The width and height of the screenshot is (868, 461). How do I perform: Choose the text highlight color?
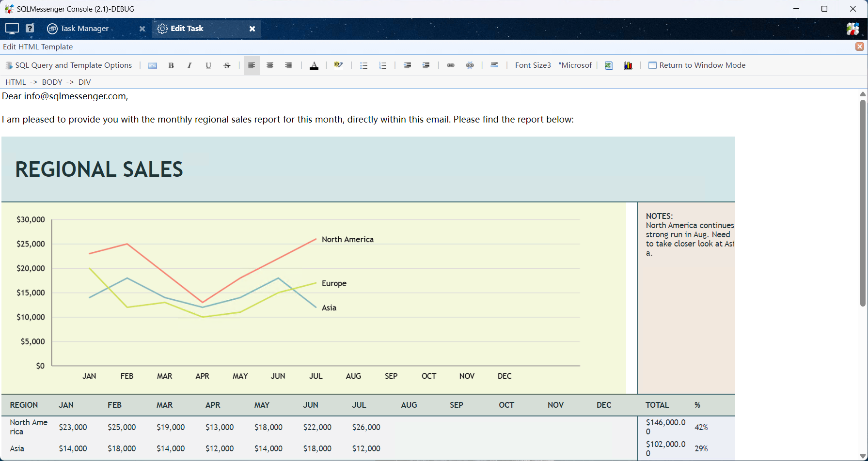(x=338, y=65)
